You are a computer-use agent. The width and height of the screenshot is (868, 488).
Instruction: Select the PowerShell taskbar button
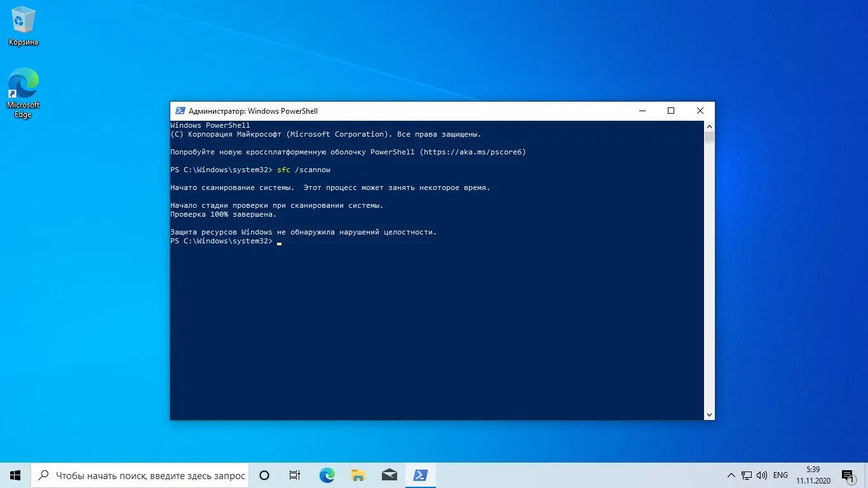420,475
